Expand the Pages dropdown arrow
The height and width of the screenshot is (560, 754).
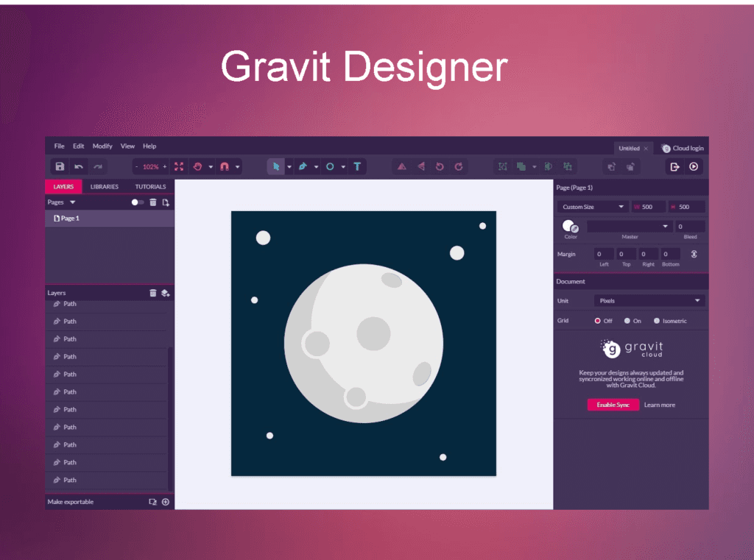[x=73, y=202]
